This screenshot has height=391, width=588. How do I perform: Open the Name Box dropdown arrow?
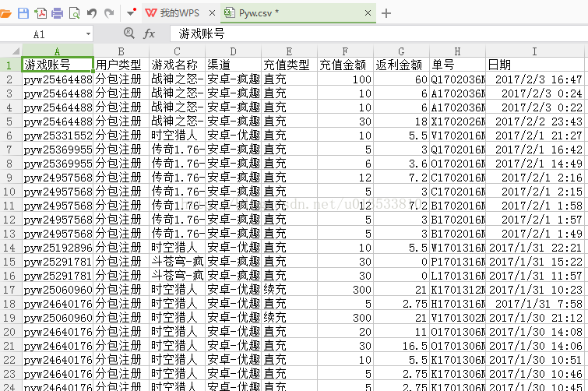(x=88, y=34)
